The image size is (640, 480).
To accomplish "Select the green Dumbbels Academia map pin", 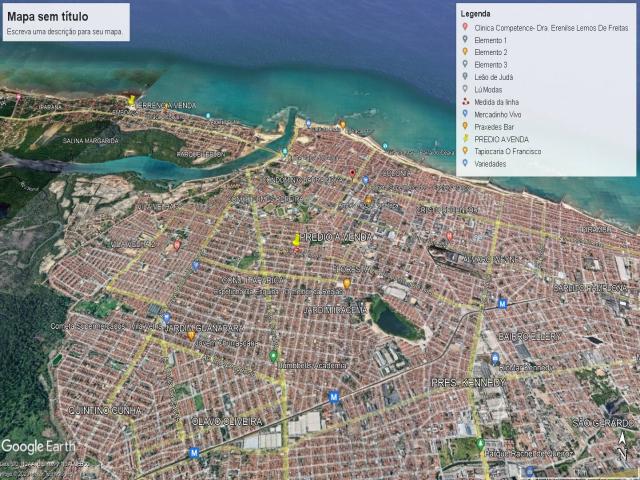I will click(273, 356).
